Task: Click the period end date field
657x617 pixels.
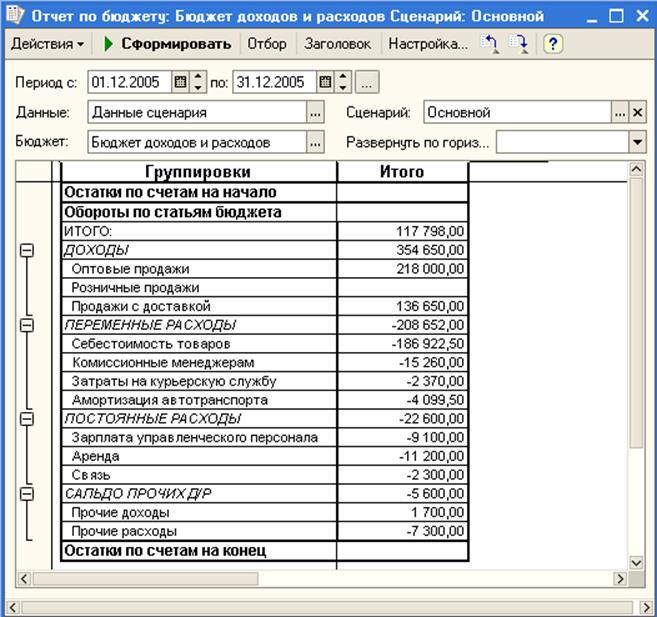Action: pos(274,82)
